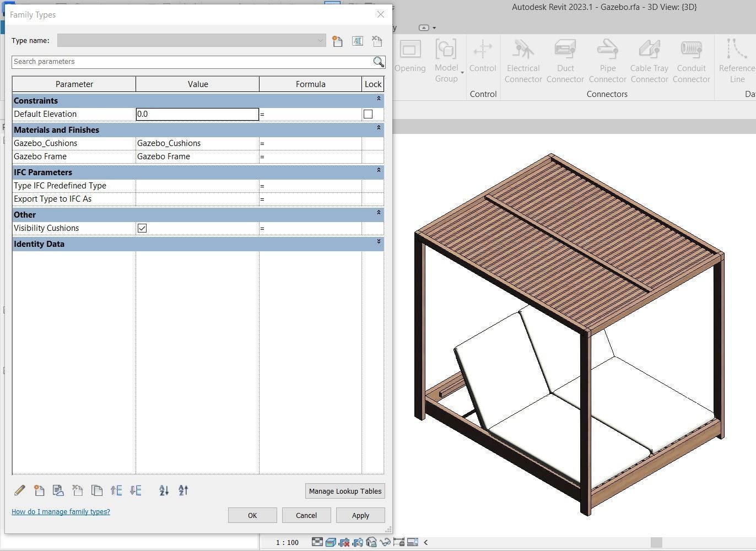Click the crop view icon with red X

click(344, 542)
